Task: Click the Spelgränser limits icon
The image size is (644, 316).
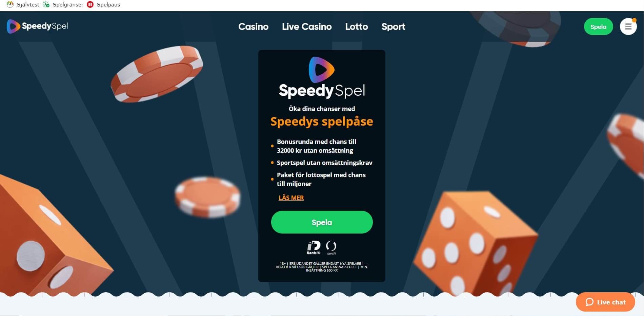Action: click(46, 4)
